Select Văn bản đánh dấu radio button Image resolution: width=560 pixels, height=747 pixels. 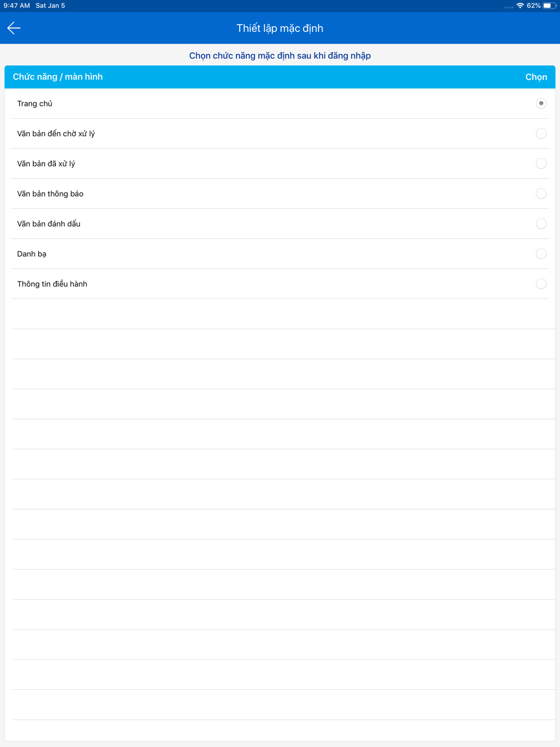click(x=541, y=223)
